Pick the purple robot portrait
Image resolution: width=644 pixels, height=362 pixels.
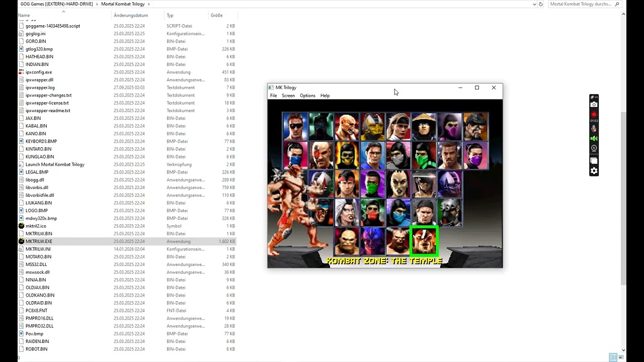click(450, 184)
